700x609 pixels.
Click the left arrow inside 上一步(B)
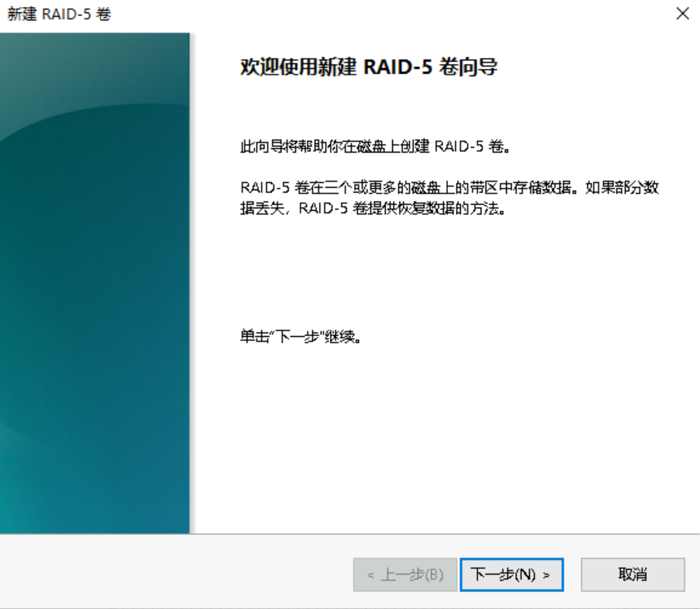[x=370, y=575]
